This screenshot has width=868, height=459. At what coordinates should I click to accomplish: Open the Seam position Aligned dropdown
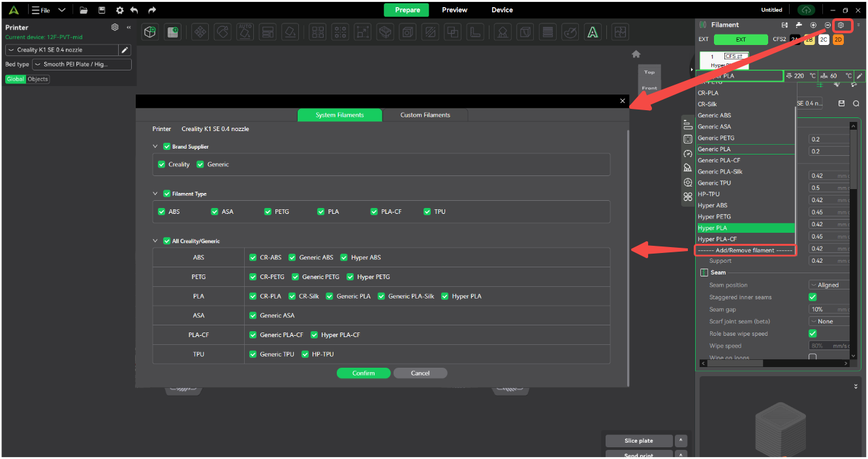pos(829,285)
